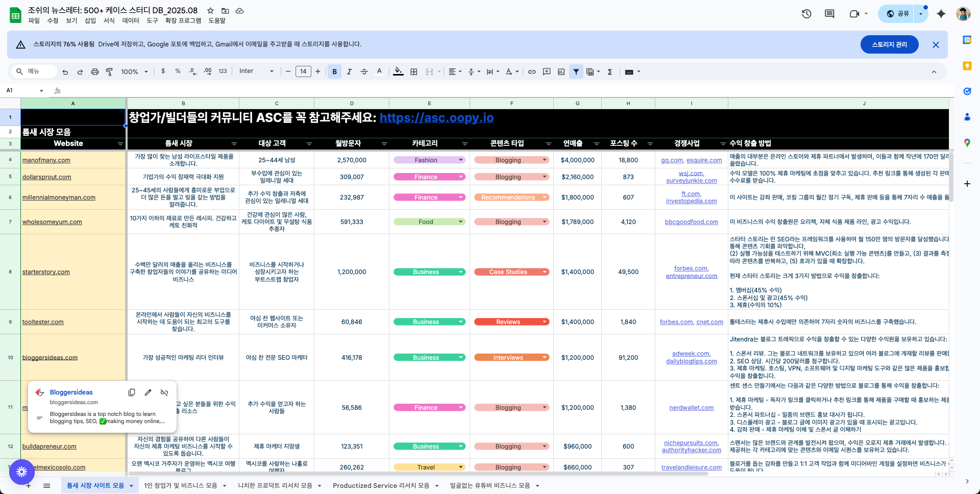Viewport: 980px width, 494px height.
Task: Open the 데이터 menu
Action: 131,20
